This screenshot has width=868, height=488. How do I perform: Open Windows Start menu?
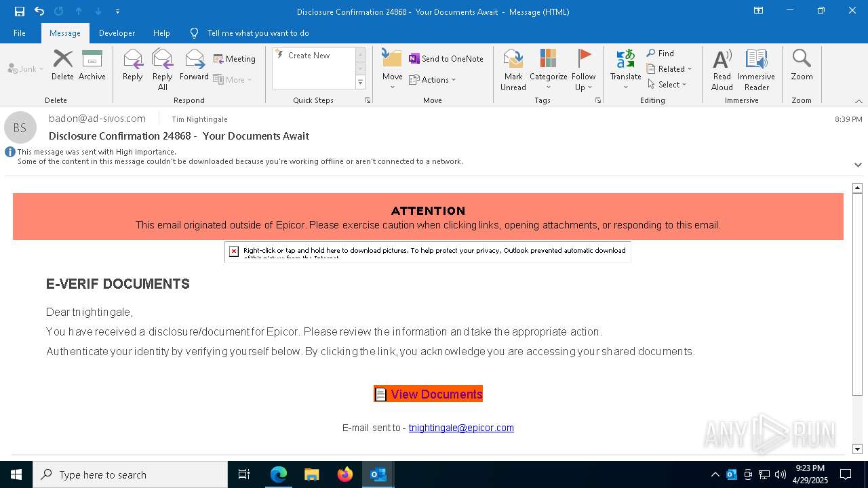(x=16, y=474)
